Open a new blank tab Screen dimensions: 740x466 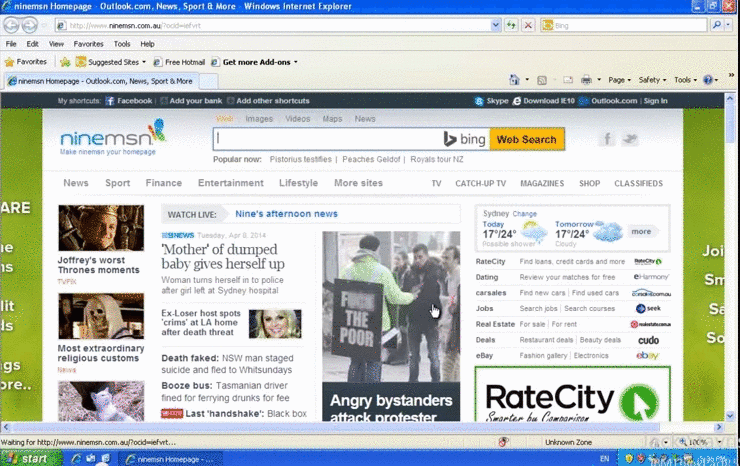point(208,81)
